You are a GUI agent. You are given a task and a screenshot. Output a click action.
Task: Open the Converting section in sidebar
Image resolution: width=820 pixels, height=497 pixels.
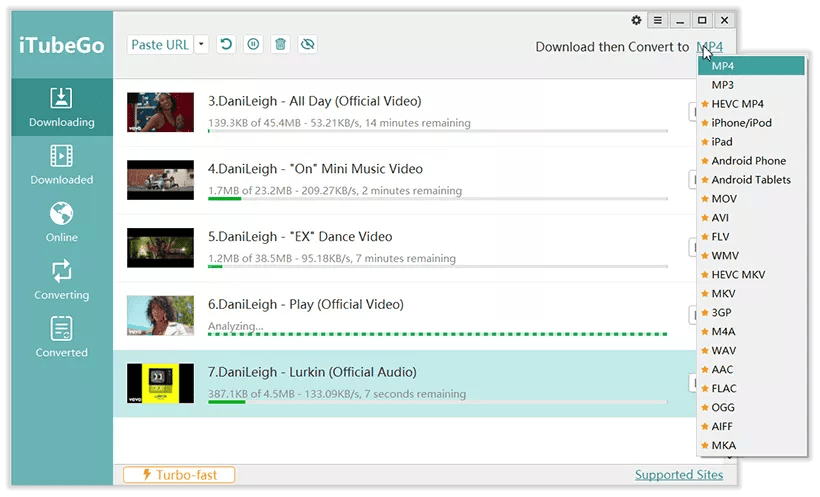[x=62, y=280]
